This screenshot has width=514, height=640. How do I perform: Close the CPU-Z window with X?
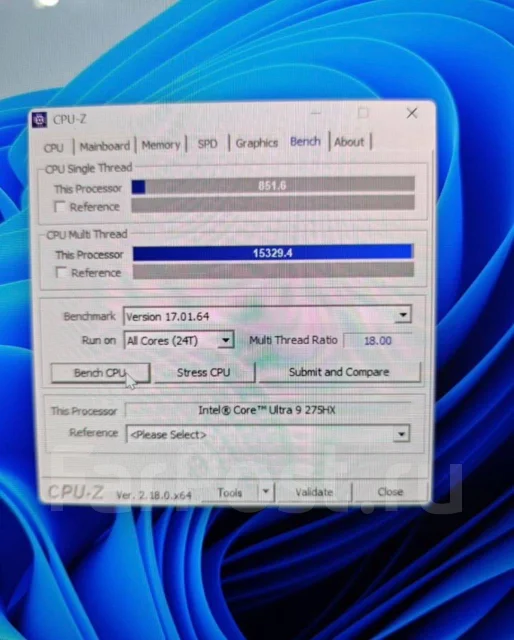tap(412, 113)
